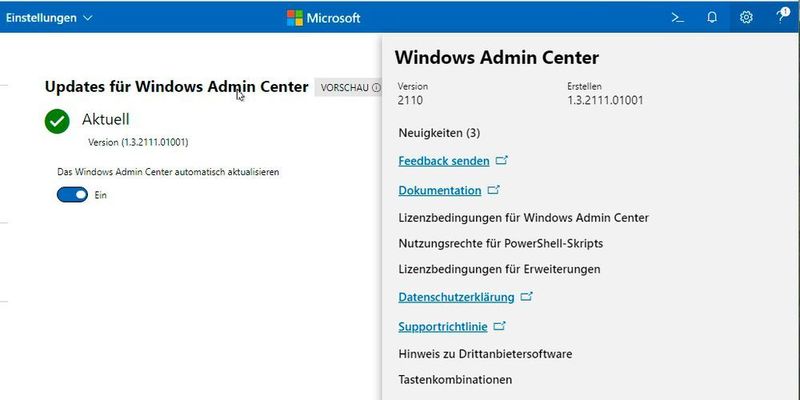Open the help question mark icon

[782, 16]
